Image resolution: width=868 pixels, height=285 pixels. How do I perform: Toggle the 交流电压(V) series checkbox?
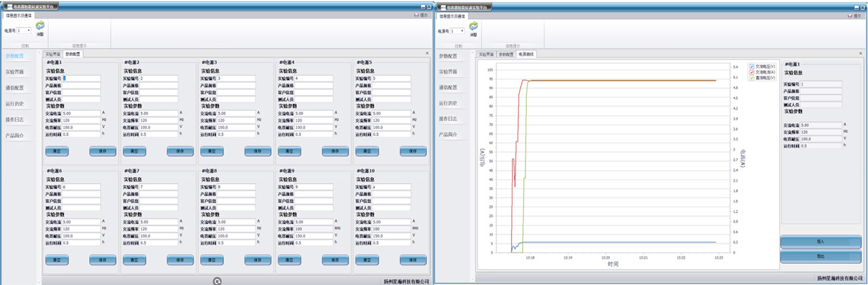[x=752, y=66]
